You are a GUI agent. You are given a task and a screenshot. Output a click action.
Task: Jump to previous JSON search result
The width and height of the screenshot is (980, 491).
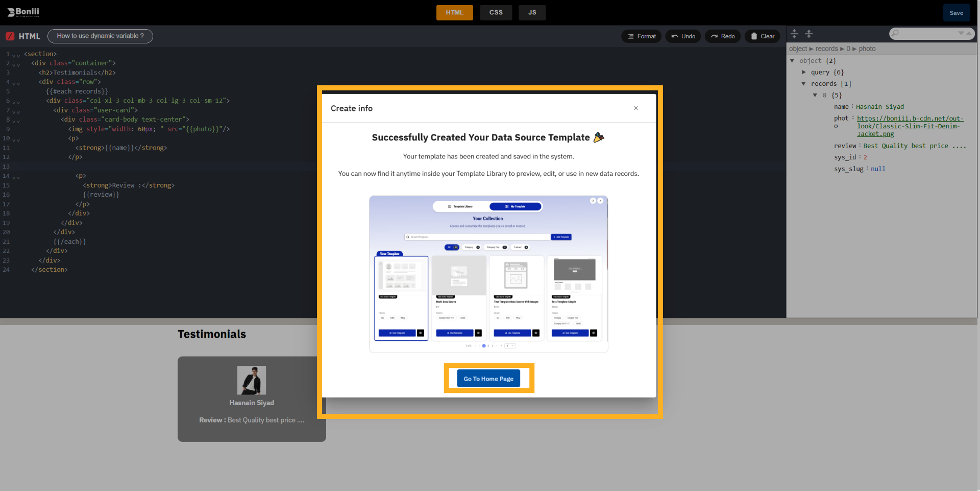pyautogui.click(x=968, y=33)
